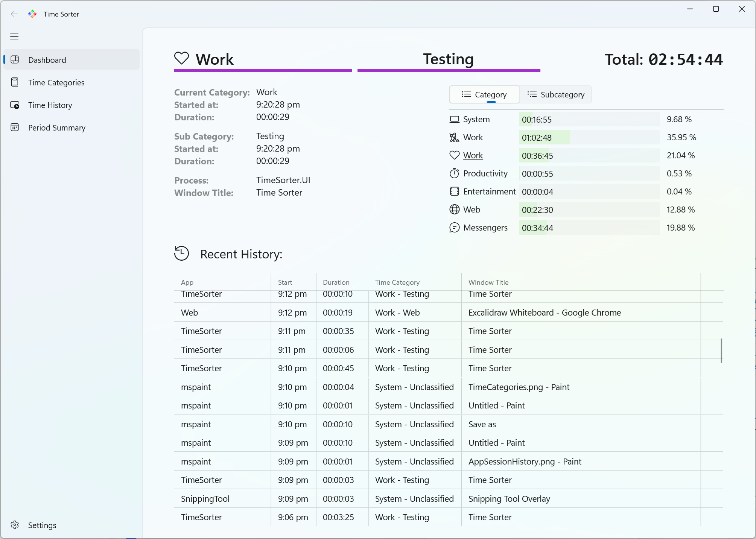
Task: Select the Category tab
Action: [484, 94]
